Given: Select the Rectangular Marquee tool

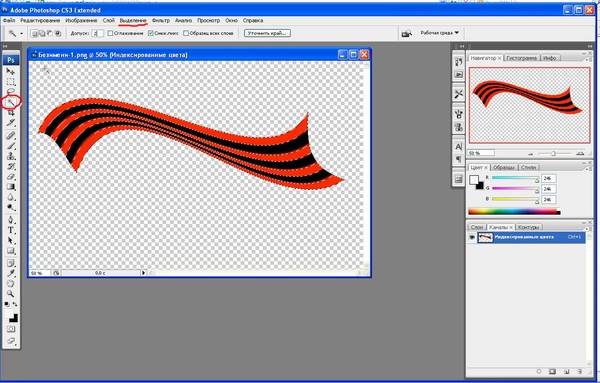Looking at the screenshot, I should click(11, 82).
